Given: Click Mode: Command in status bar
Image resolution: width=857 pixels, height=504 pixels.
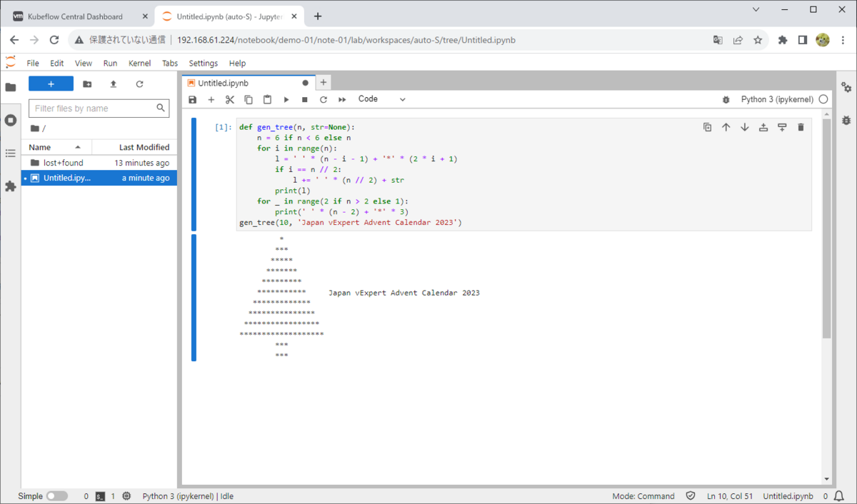Looking at the screenshot, I should tap(643, 496).
